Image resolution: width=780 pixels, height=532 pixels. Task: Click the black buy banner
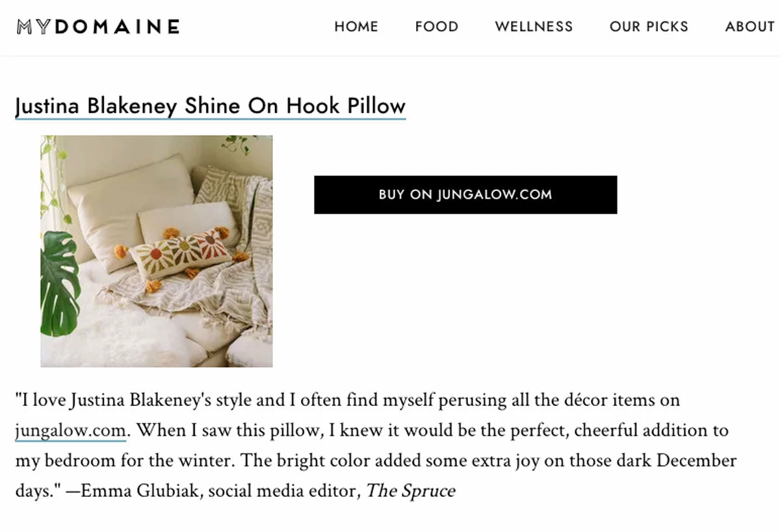[465, 194]
